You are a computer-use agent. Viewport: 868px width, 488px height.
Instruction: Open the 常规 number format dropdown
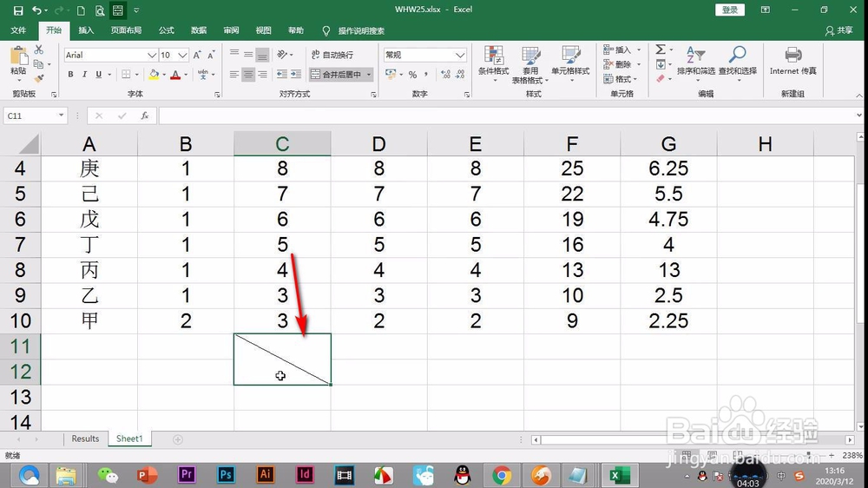[459, 55]
